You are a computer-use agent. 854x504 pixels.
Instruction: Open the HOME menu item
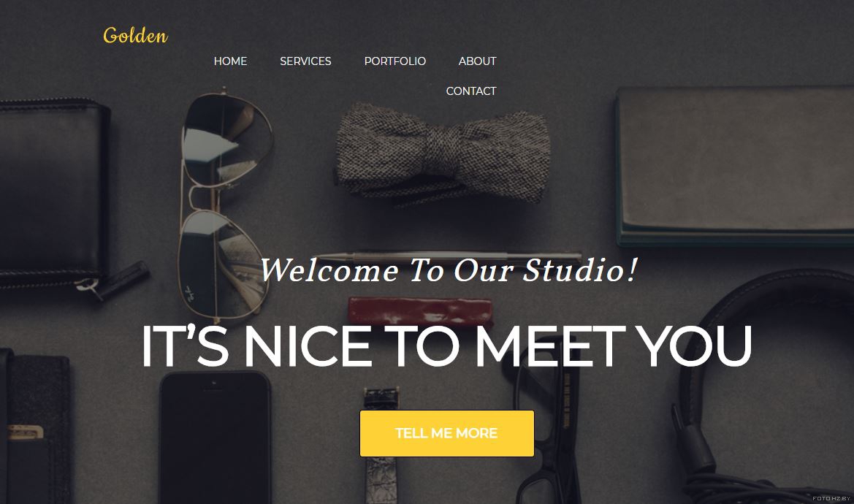point(230,61)
